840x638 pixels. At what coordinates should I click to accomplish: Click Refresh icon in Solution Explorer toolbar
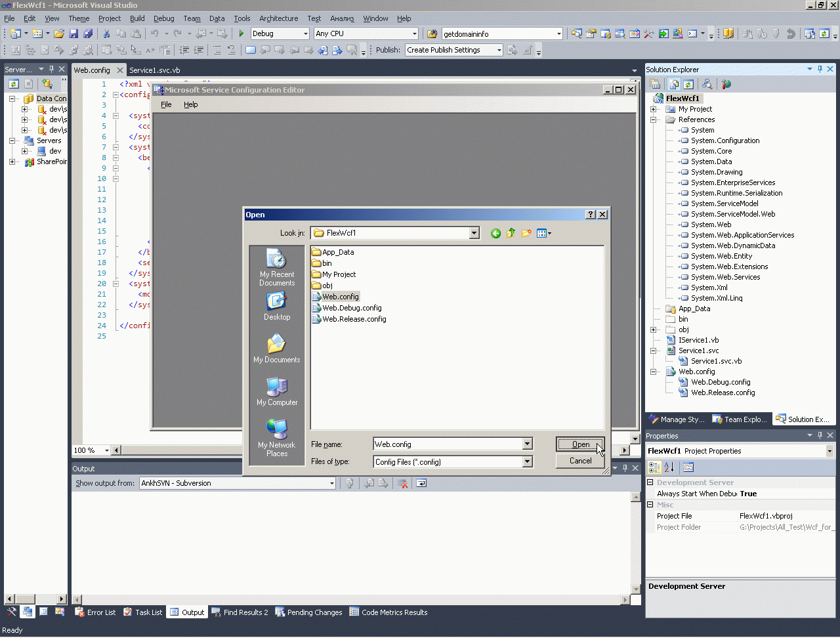tap(688, 84)
